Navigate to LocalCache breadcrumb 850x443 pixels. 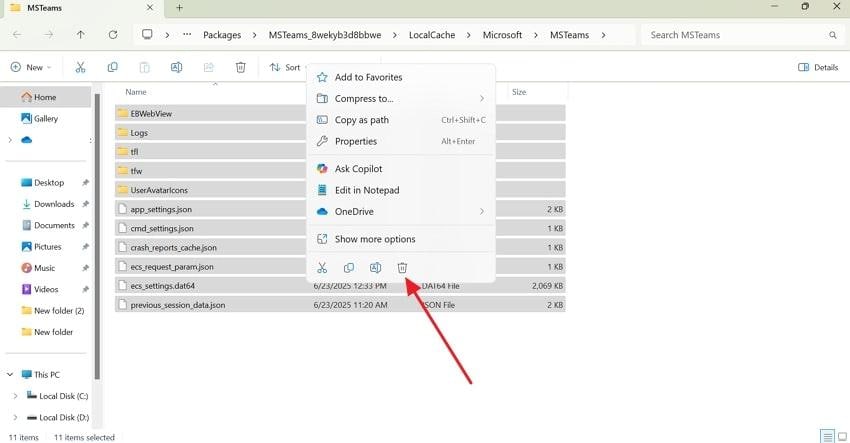(432, 35)
